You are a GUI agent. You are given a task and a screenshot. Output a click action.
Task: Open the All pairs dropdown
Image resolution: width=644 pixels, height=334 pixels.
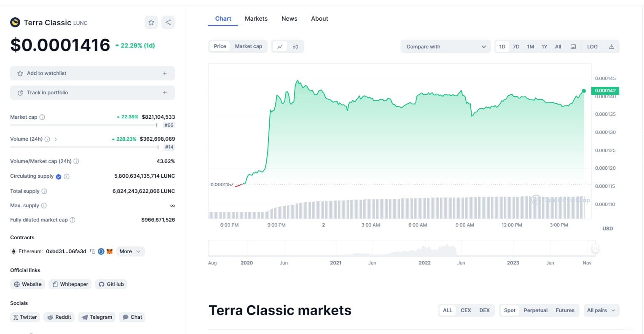tap(601, 310)
